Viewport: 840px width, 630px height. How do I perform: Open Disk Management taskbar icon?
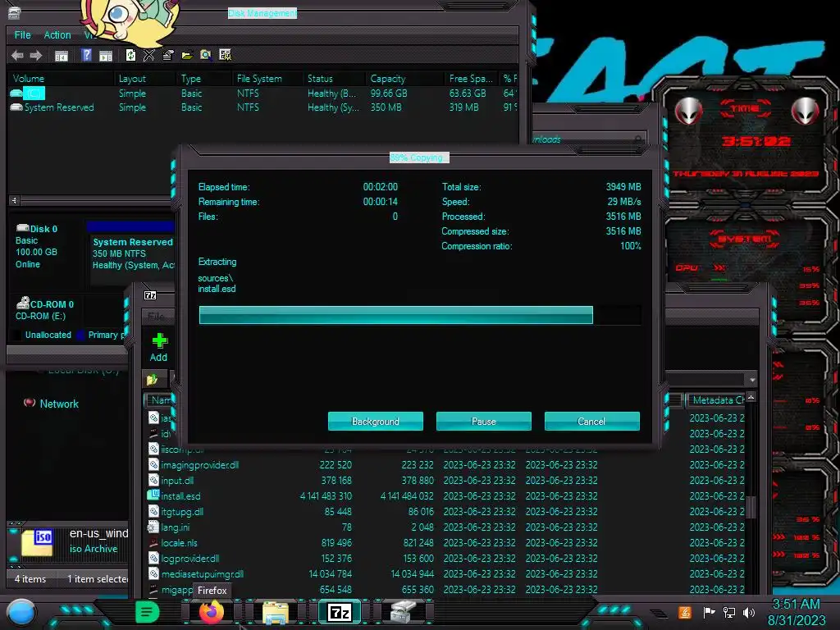[403, 612]
